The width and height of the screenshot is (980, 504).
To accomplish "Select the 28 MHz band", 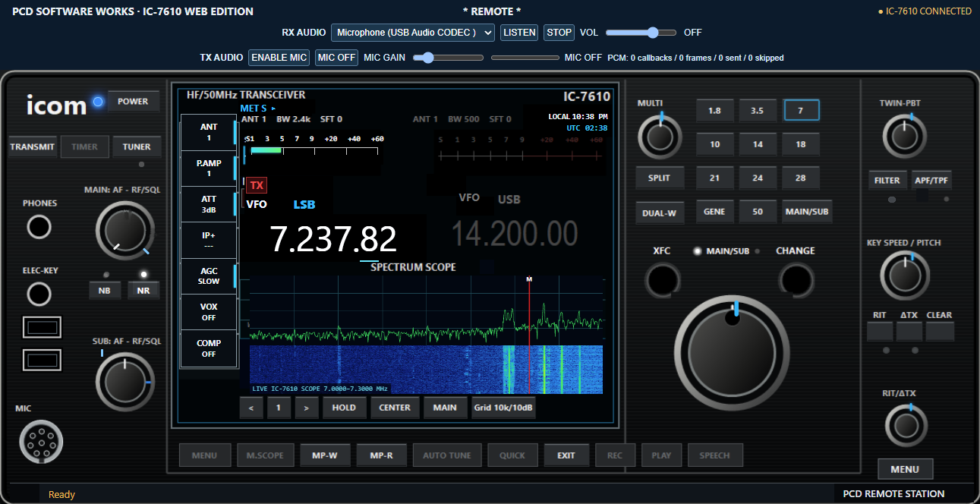I will [x=801, y=178].
